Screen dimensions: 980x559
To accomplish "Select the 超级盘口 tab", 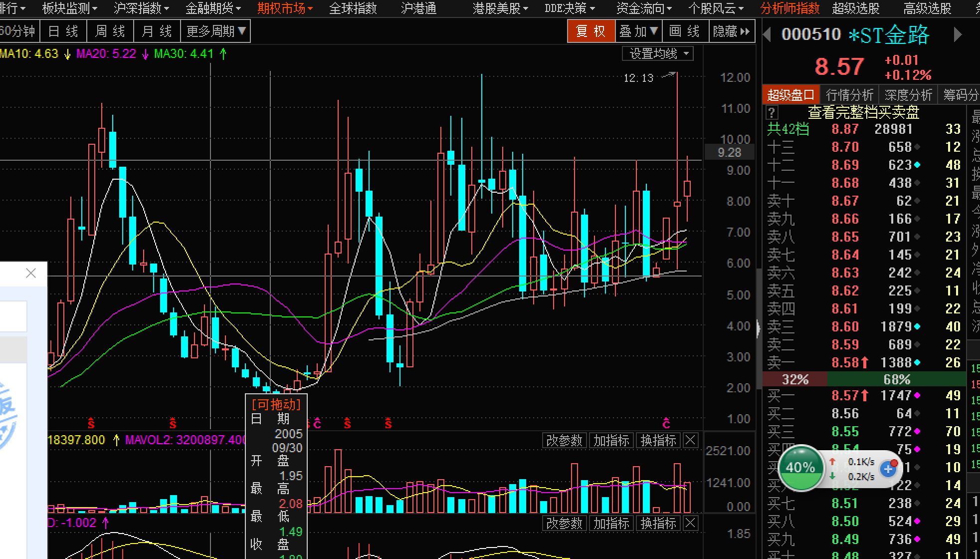I will click(791, 95).
